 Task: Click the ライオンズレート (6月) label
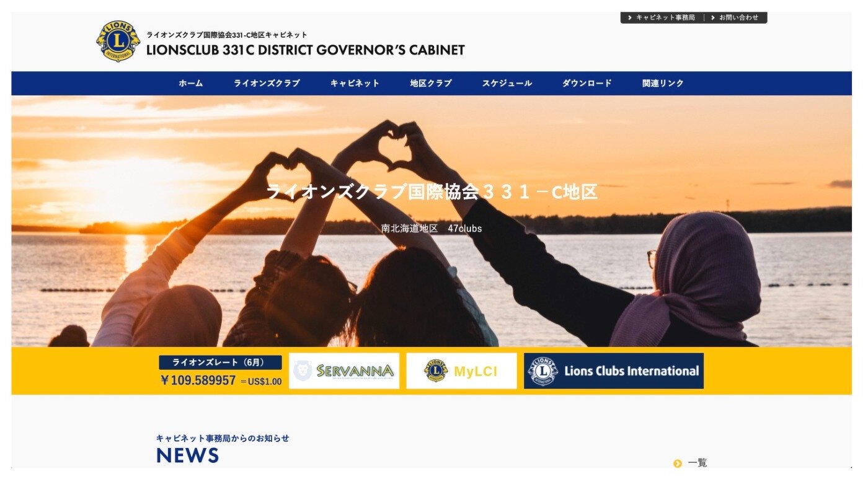click(220, 362)
